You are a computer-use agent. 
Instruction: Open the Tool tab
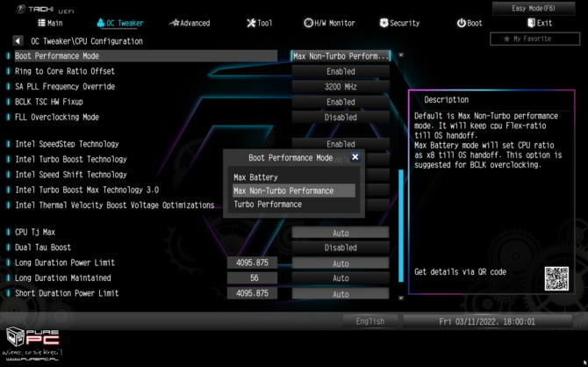coord(260,23)
